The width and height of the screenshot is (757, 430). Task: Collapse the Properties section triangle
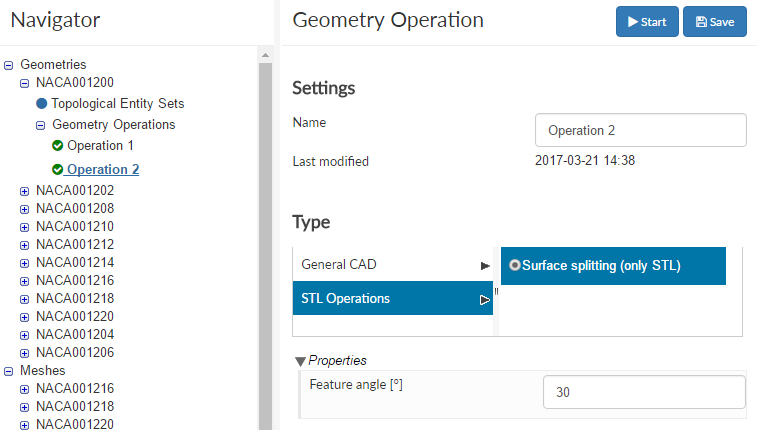(300, 361)
